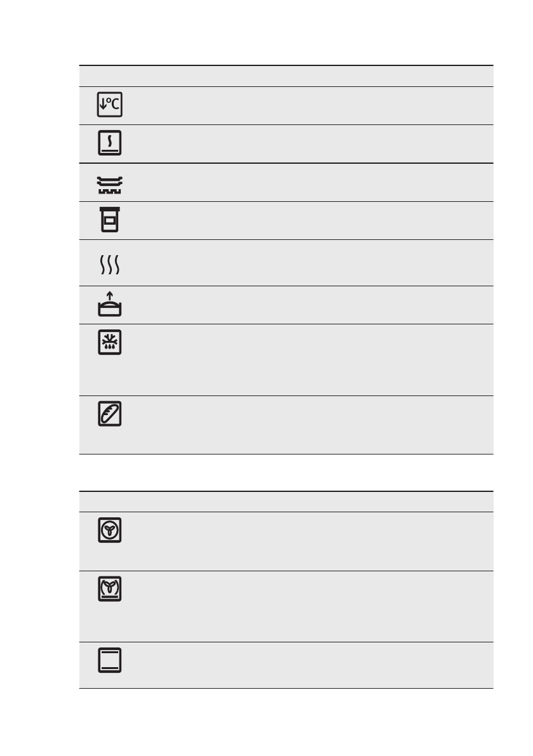The image size is (533, 756).
Task: Select the oven icon with single wavy line
Action: 110,143
